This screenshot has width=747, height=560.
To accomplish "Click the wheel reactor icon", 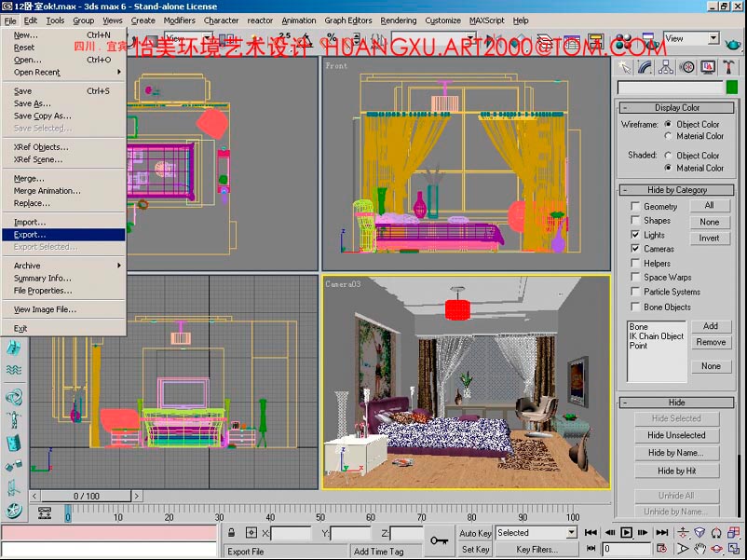I will pos(14,511).
